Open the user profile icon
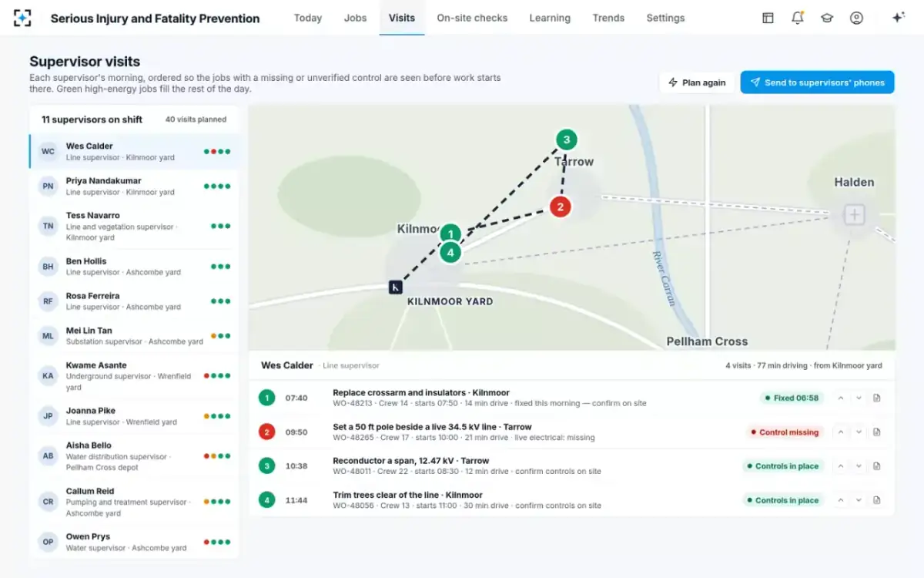The width and height of the screenshot is (924, 578). click(856, 18)
